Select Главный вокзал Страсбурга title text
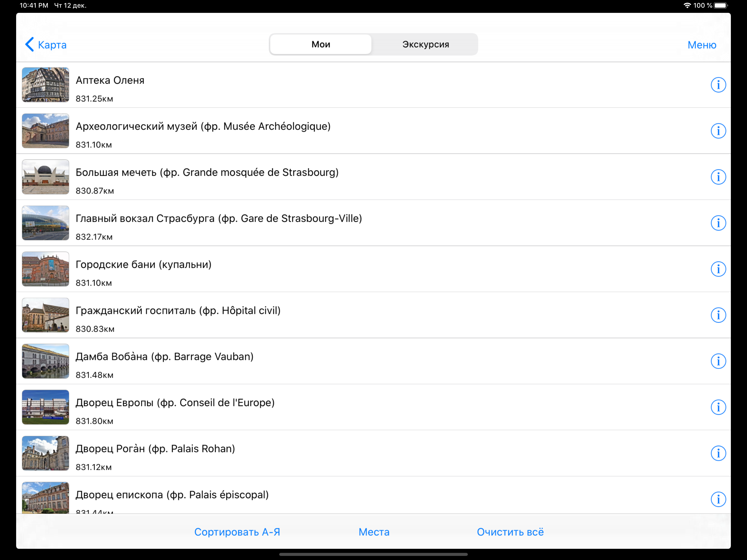747x560 pixels. point(218,218)
